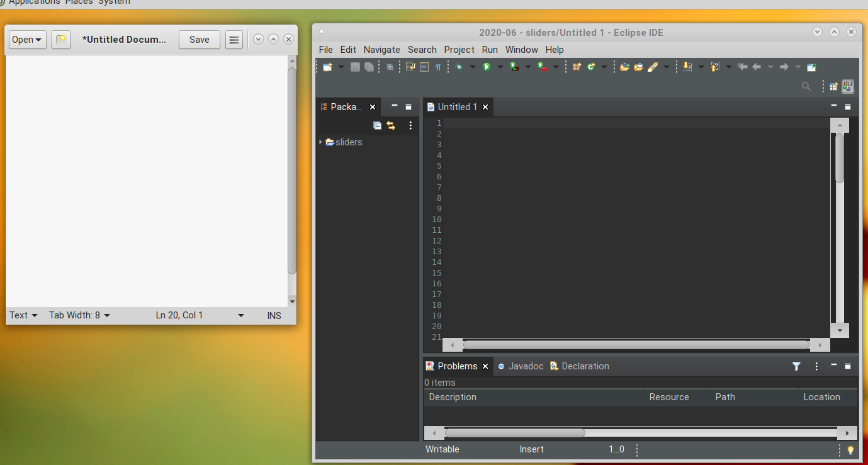Toggle Link with Editor in Package Explorer

point(391,125)
